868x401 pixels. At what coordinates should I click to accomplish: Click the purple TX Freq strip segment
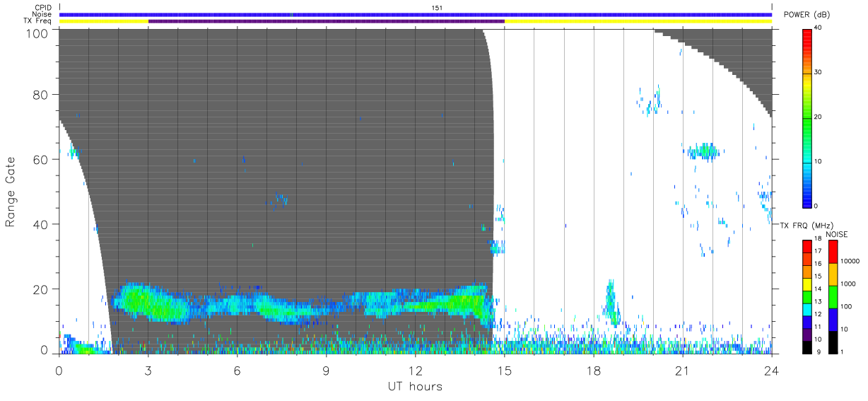(x=327, y=21)
